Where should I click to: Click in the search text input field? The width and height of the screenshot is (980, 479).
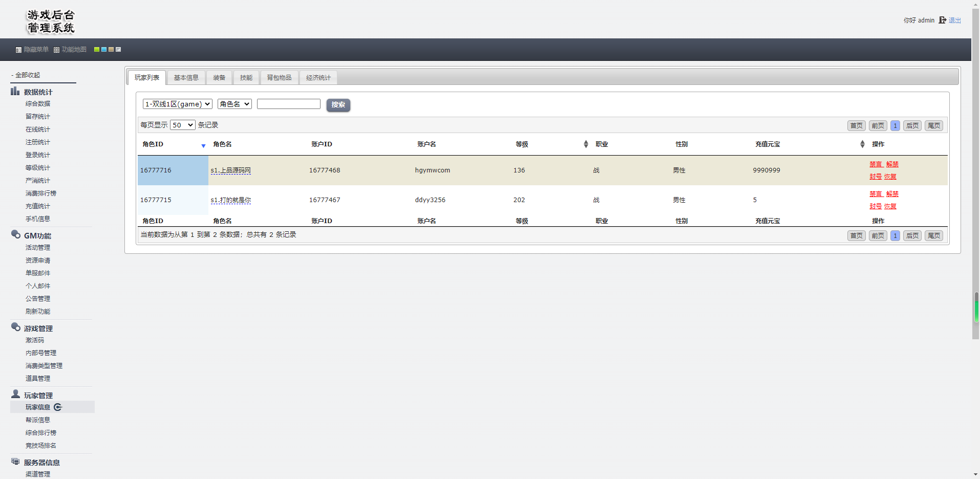288,104
